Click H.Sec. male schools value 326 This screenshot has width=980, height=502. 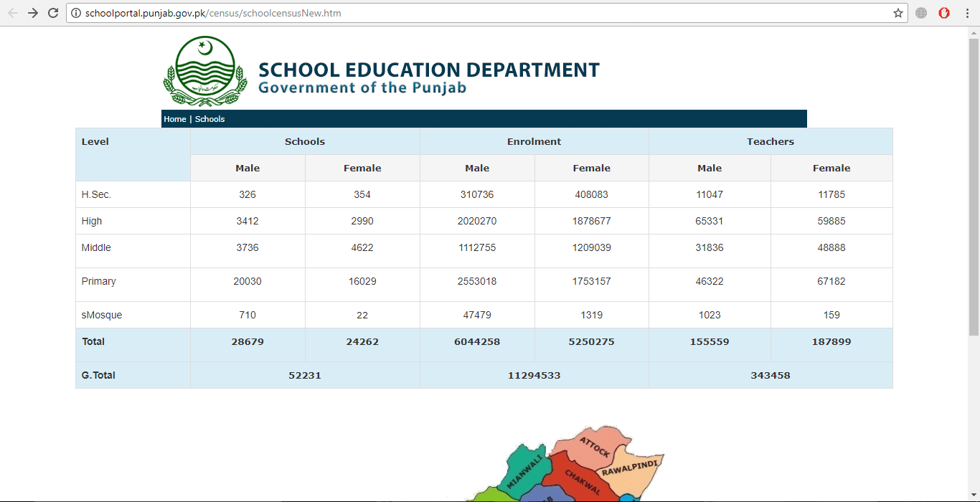tap(248, 194)
